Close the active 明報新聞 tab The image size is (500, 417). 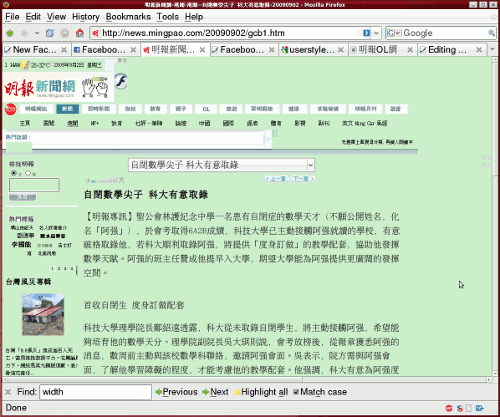[x=202, y=50]
